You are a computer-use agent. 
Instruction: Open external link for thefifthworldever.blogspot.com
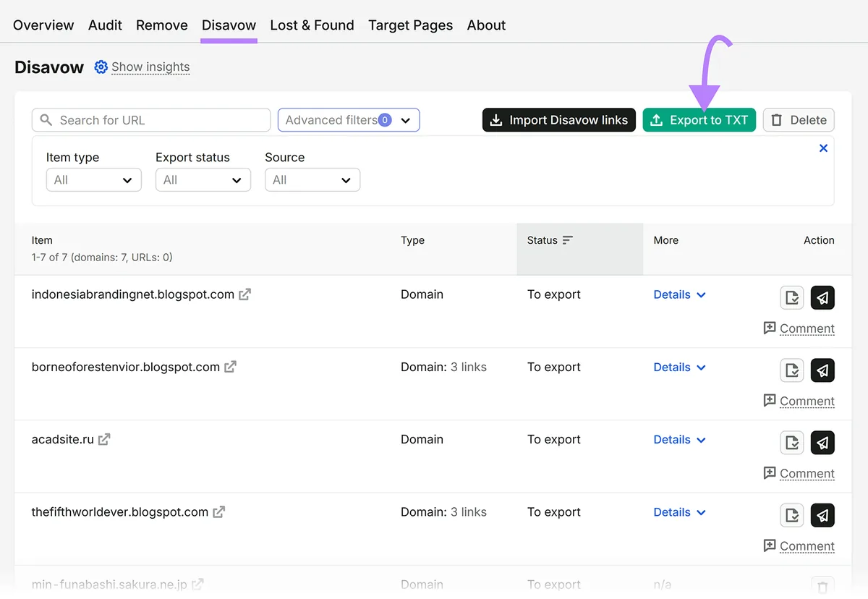pos(218,511)
